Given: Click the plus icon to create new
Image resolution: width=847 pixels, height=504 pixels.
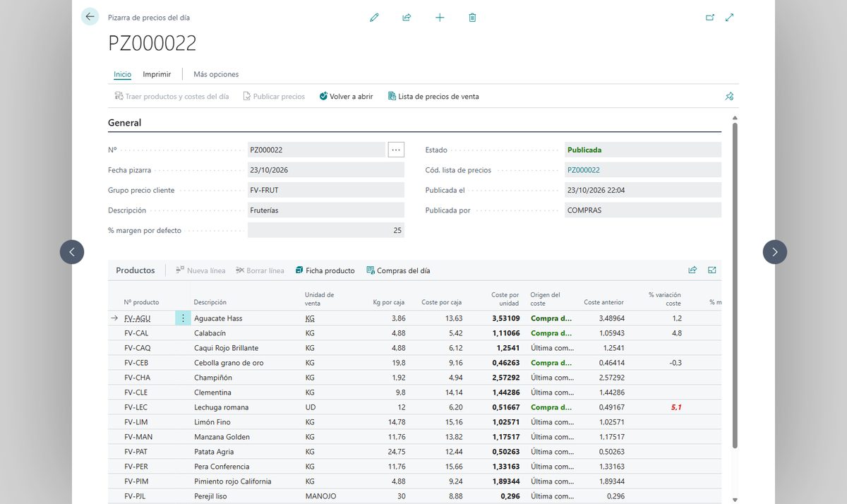Looking at the screenshot, I should [x=440, y=18].
